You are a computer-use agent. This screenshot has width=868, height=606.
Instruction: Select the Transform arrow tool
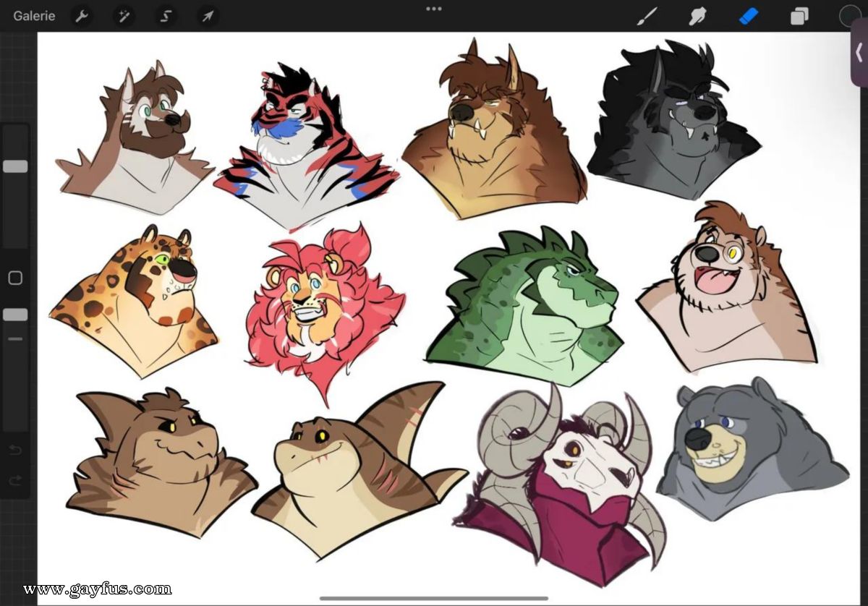coord(208,16)
